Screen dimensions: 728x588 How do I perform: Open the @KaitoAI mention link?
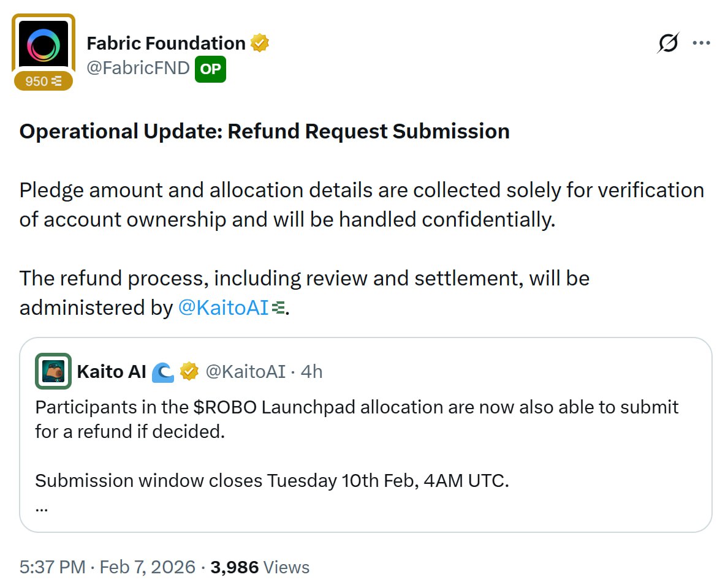pos(223,307)
